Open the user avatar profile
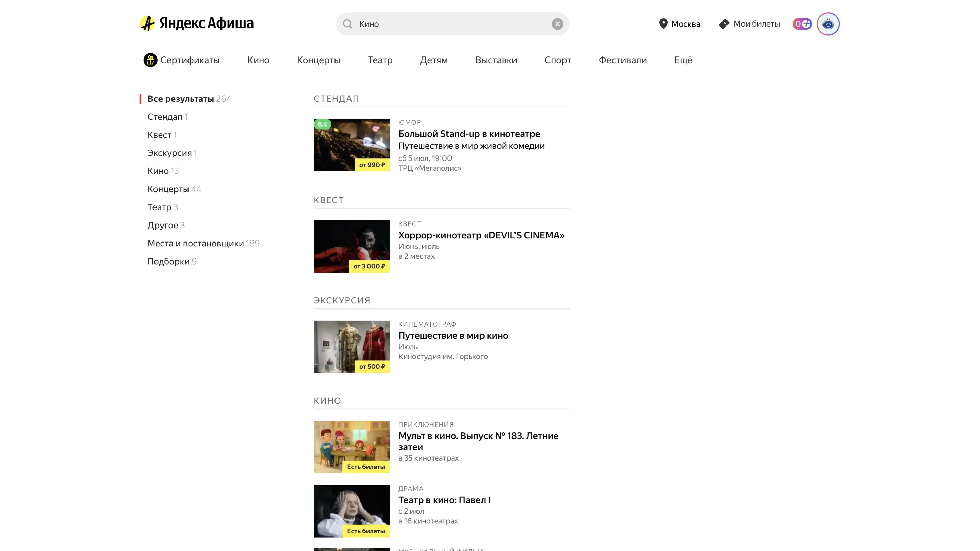This screenshot has height=551, width=980. [x=828, y=23]
